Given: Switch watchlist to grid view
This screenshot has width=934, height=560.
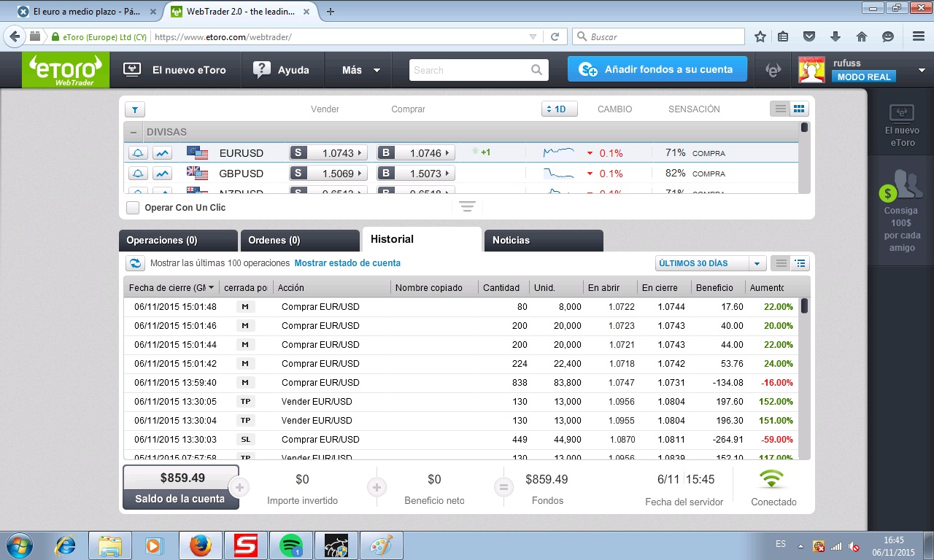Looking at the screenshot, I should (799, 109).
